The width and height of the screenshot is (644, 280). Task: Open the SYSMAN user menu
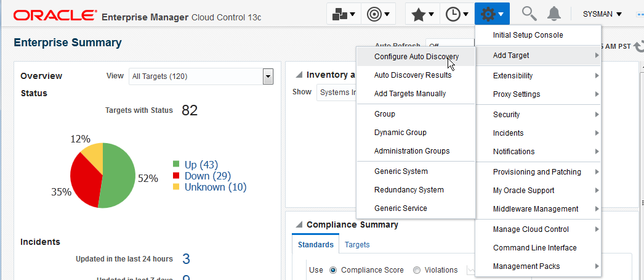(602, 14)
